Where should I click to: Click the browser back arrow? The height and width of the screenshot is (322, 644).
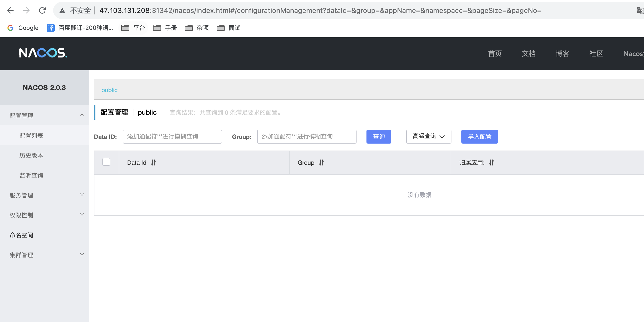click(x=10, y=10)
